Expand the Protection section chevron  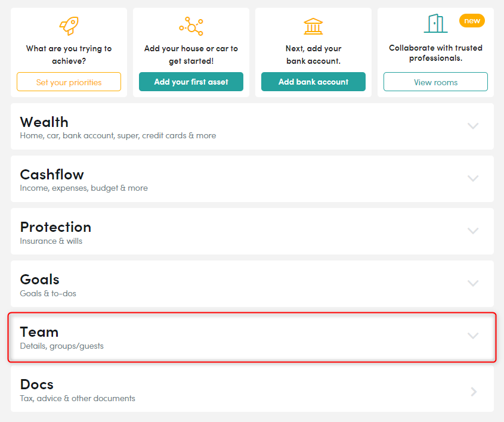coord(473,231)
